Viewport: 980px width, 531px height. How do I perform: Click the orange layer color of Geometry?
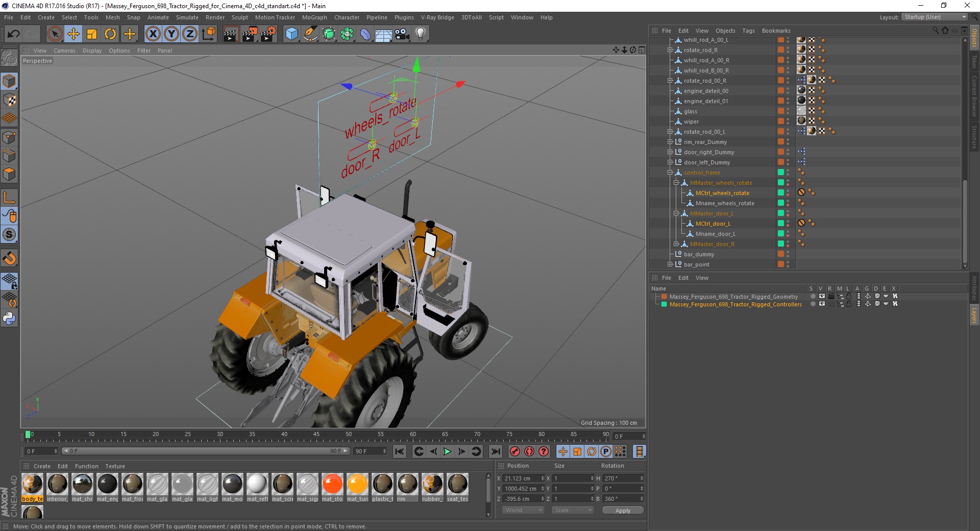[x=664, y=296]
